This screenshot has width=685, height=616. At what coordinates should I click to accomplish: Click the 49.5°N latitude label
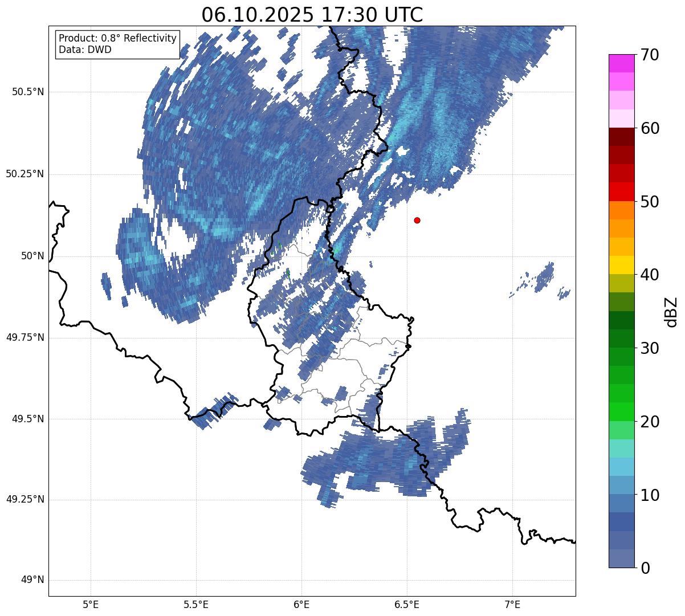tap(28, 419)
